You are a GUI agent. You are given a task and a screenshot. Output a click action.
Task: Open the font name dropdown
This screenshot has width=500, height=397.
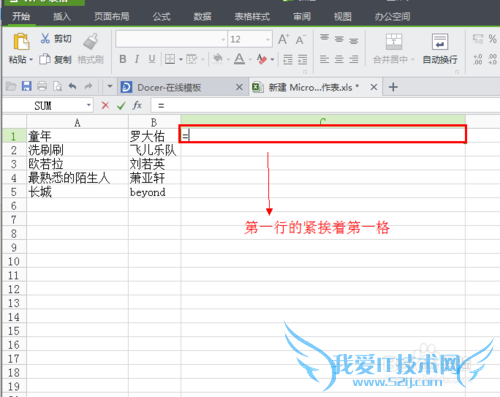coord(223,40)
